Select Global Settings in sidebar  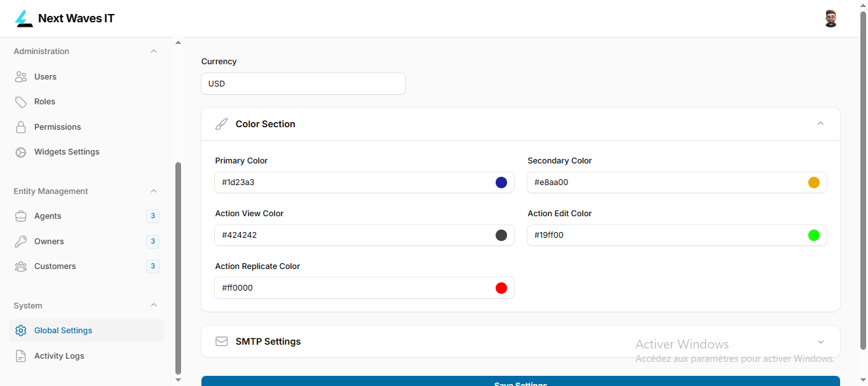86,331
